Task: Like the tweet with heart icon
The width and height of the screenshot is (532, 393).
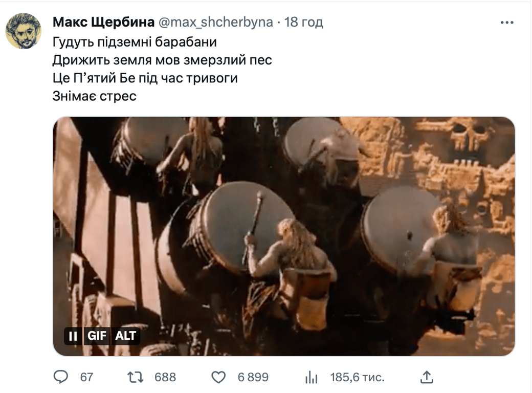Action: point(218,377)
